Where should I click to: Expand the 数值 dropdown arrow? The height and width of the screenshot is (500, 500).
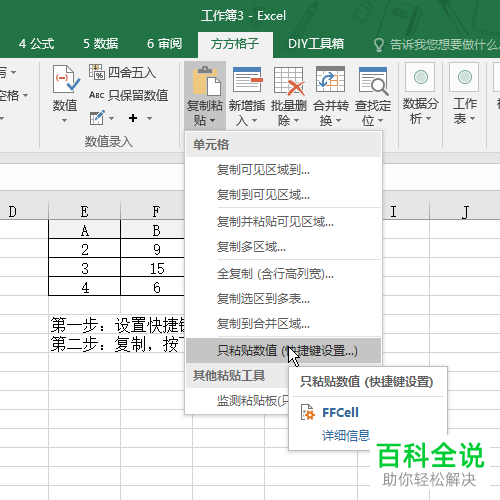pyautogui.click(x=65, y=120)
